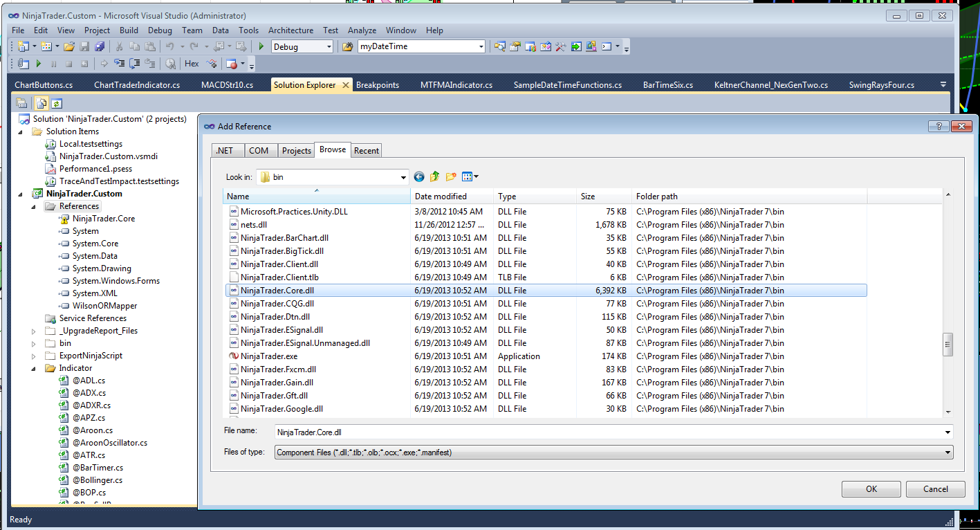This screenshot has width=980, height=530.
Task: Select @Bollinger.cs in the Indicator folder
Action: (x=97, y=480)
